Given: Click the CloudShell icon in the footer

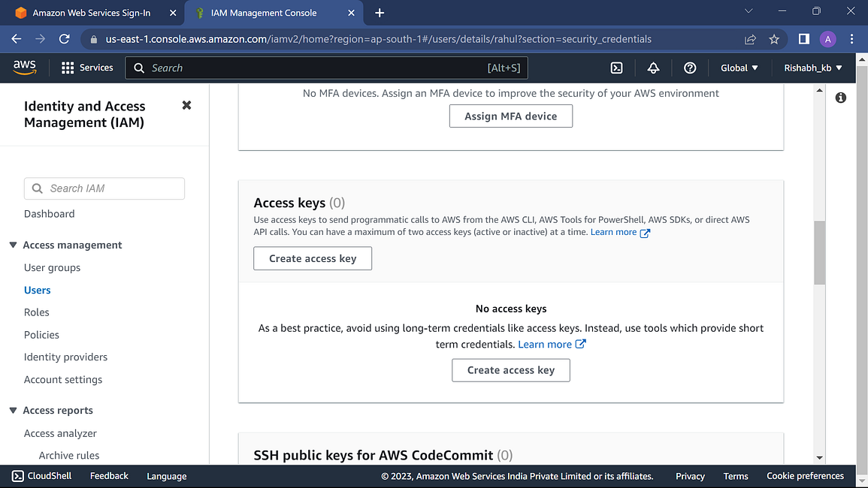Looking at the screenshot, I should click(18, 476).
